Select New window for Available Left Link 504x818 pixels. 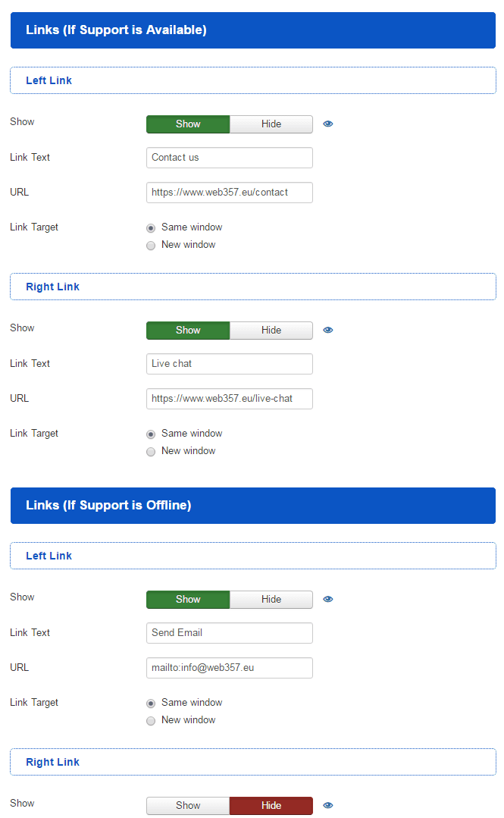pos(151,245)
